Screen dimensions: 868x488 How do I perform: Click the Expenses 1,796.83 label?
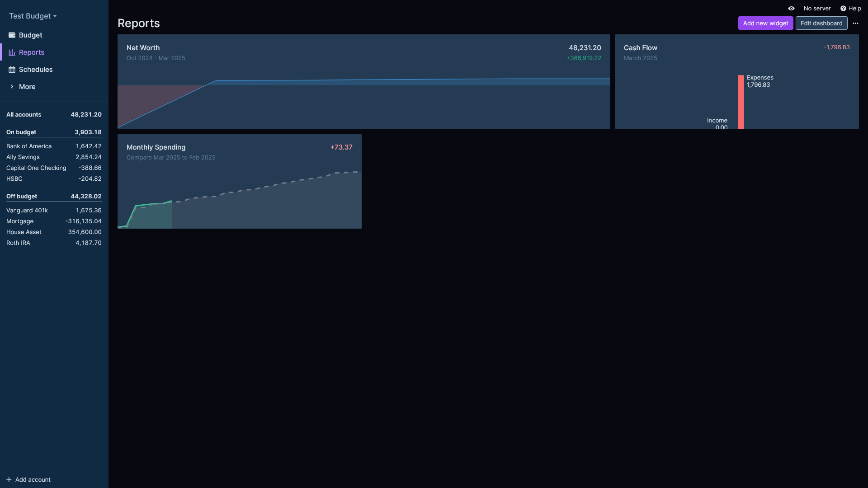click(760, 81)
